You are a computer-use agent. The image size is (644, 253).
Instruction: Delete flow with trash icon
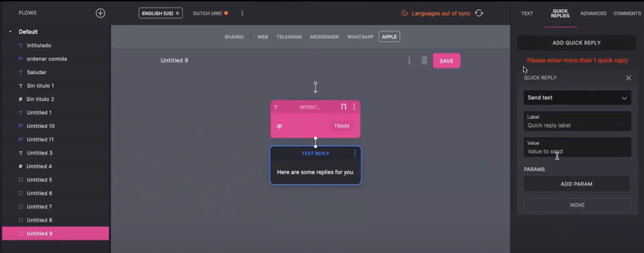pyautogui.click(x=424, y=61)
